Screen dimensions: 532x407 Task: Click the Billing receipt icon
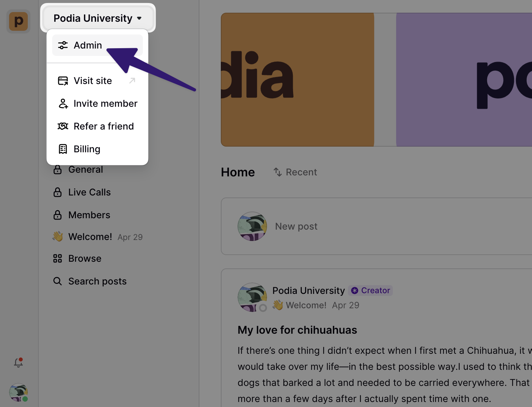coord(63,149)
